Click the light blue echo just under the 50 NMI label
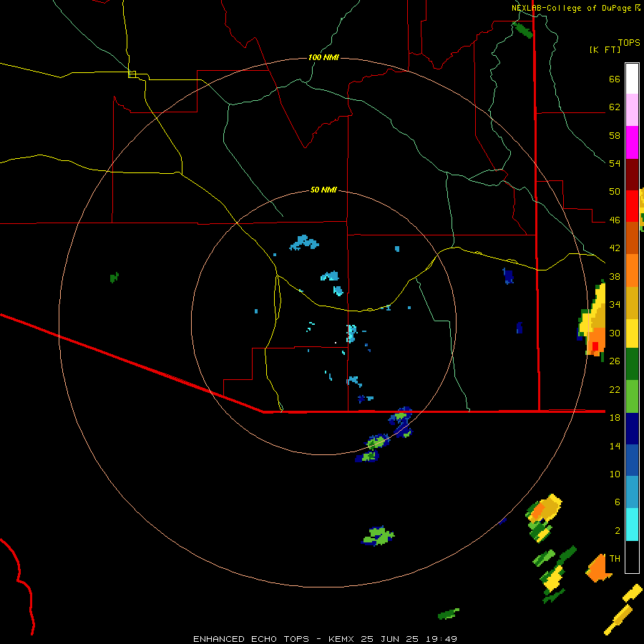This screenshot has width=644, height=644. (304, 243)
